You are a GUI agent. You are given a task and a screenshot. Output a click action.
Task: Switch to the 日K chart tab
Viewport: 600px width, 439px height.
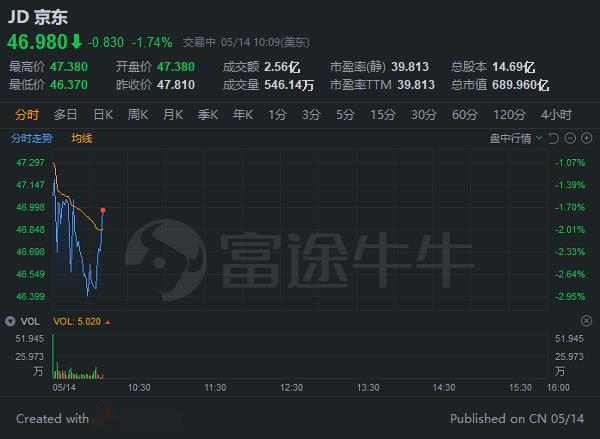103,114
